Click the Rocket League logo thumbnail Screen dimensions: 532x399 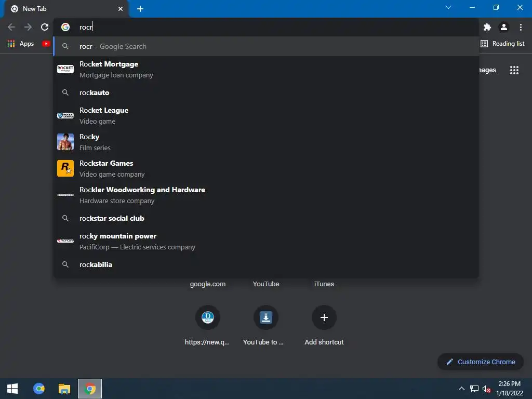(x=65, y=116)
